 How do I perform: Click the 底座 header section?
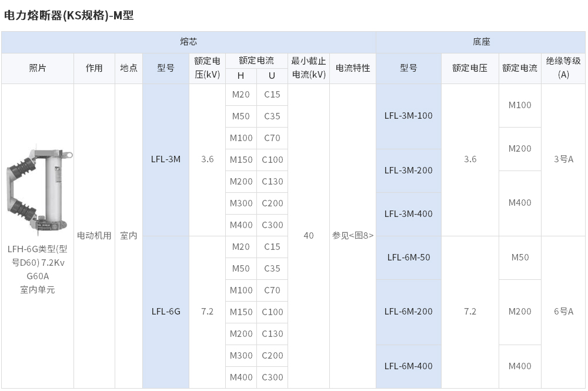click(x=481, y=42)
